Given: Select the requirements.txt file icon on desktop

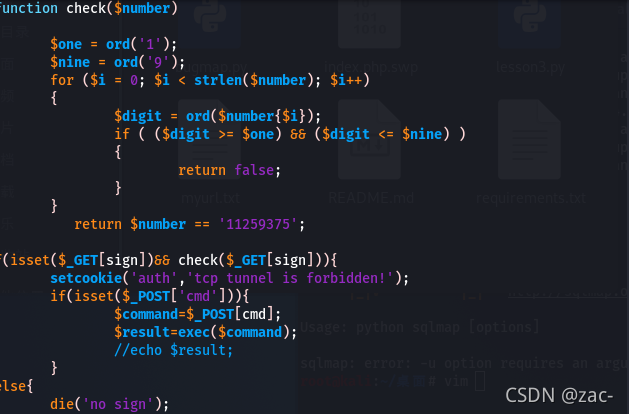Looking at the screenshot, I should (530, 139).
